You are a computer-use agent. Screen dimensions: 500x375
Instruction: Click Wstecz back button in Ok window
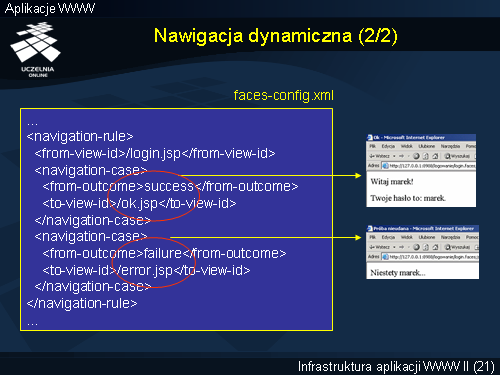point(379,156)
